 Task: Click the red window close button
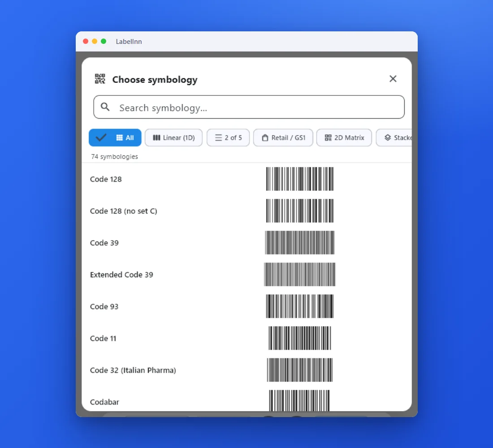(x=86, y=42)
